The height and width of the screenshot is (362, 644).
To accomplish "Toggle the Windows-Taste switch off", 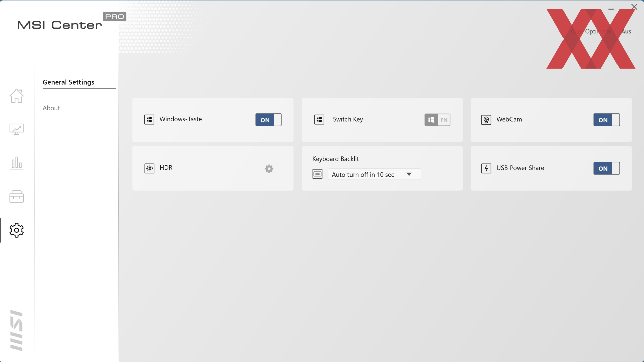I will pyautogui.click(x=268, y=120).
